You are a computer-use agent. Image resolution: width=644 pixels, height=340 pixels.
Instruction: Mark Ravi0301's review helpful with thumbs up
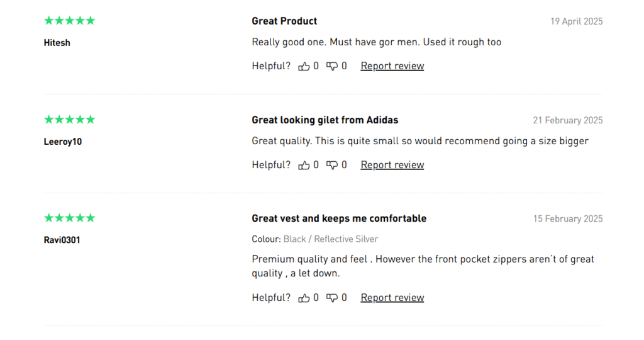click(x=304, y=298)
